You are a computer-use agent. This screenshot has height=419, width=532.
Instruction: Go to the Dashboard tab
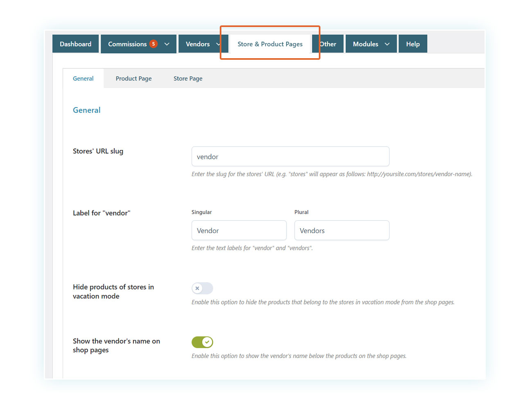click(76, 44)
